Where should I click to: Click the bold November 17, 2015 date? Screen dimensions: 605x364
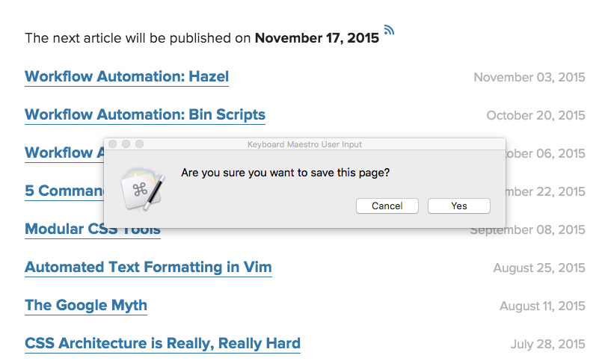coord(316,38)
